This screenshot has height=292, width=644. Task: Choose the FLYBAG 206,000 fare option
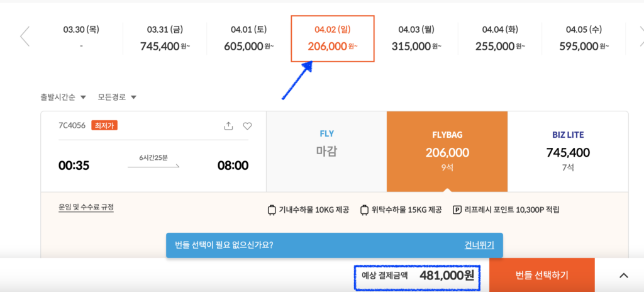point(447,151)
